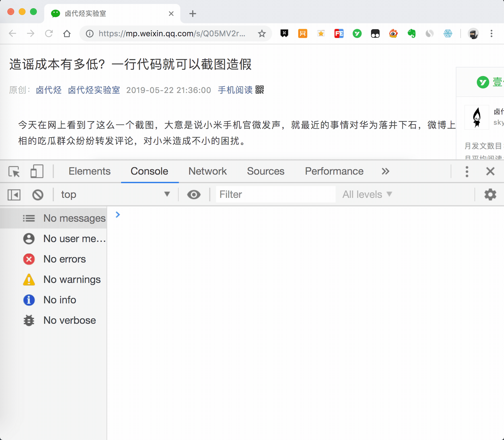504x440 pixels.
Task: Create a live expression with eye icon
Action: click(x=194, y=195)
